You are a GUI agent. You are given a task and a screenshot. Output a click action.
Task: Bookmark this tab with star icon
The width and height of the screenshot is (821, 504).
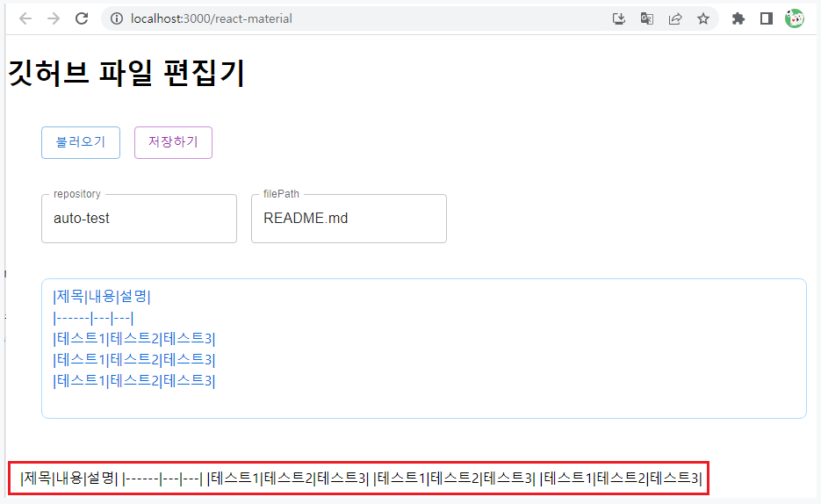703,18
